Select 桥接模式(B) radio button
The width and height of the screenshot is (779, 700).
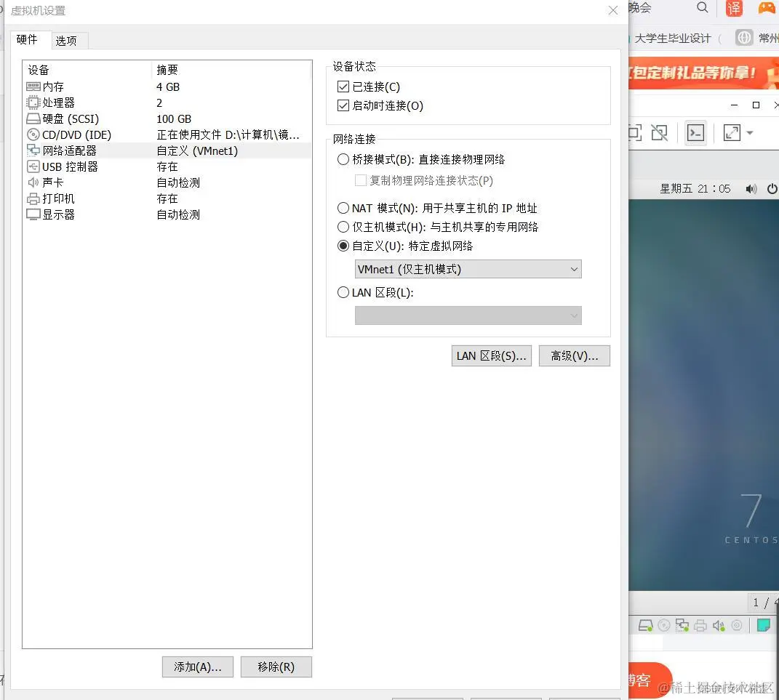343,159
